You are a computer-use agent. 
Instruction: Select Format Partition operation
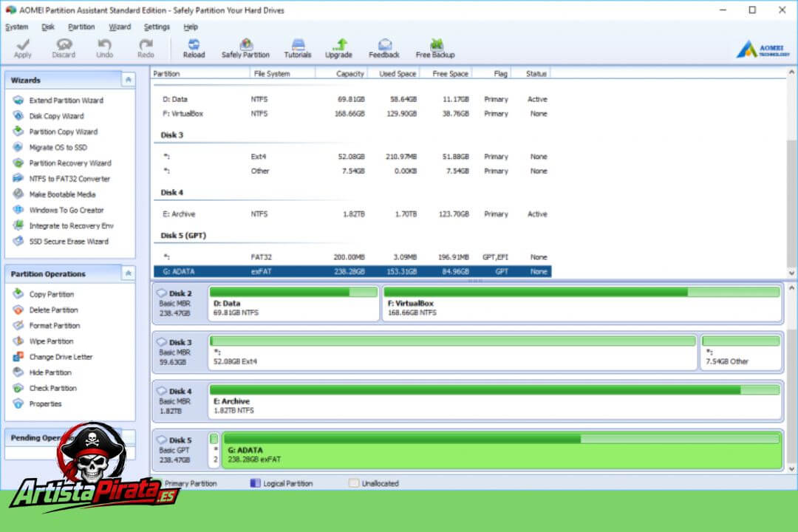(47, 326)
